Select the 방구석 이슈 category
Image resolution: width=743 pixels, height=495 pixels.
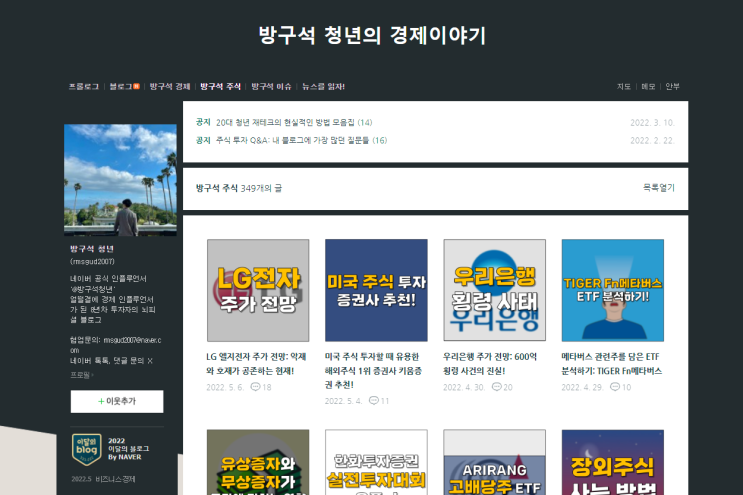[x=271, y=87]
